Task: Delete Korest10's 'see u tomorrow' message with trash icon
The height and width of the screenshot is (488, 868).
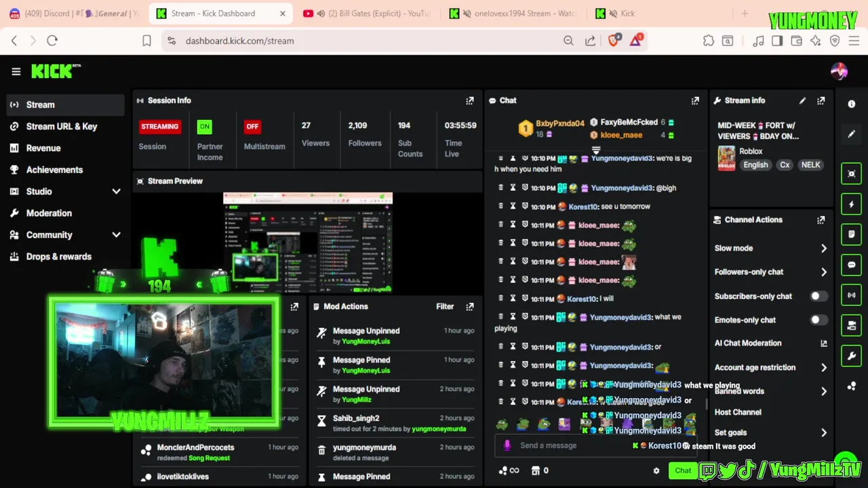Action: click(x=501, y=206)
